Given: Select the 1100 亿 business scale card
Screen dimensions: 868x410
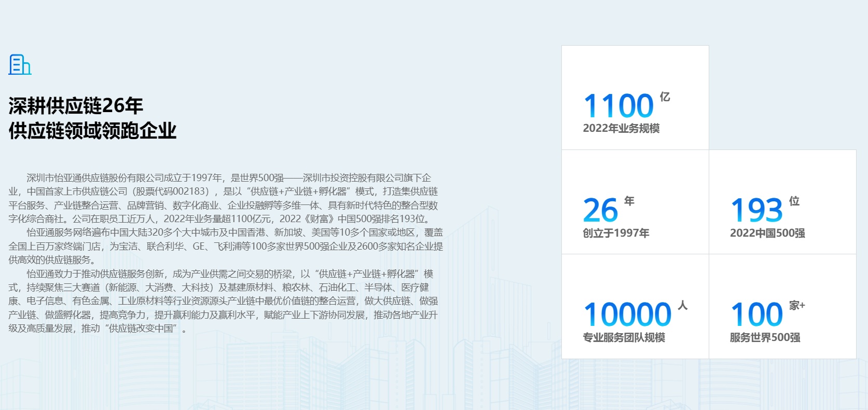Looking at the screenshot, I should (x=635, y=98).
